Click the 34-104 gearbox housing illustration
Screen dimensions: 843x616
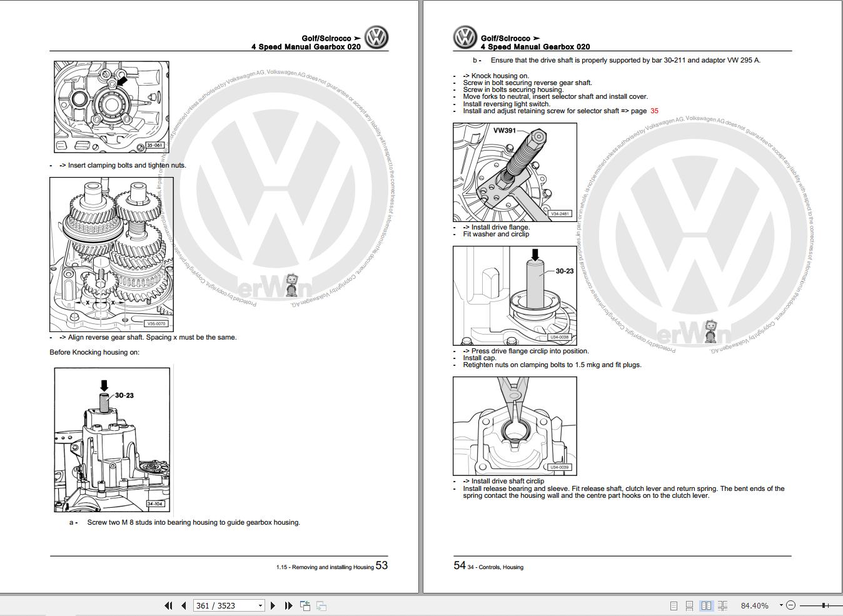coord(112,440)
